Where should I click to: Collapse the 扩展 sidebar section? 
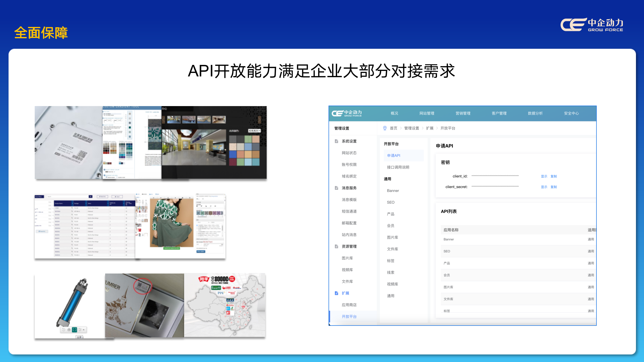click(345, 293)
